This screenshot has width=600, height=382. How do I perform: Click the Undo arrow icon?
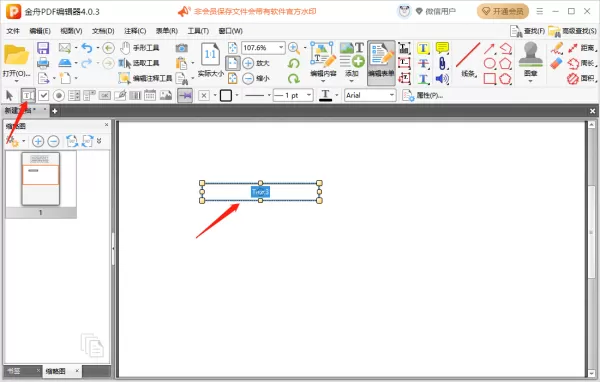point(87,48)
